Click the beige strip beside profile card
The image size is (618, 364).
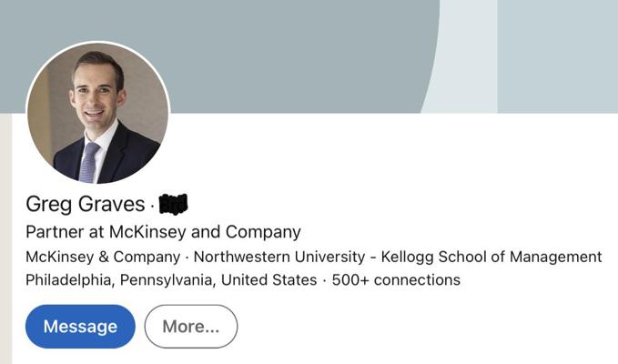[5, 238]
